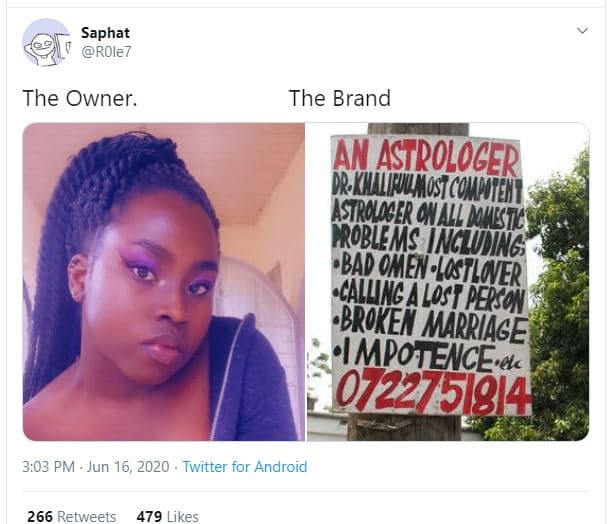Image resolution: width=616 pixels, height=524 pixels.
Task: Open the astrologer sign photo
Action: tap(448, 282)
